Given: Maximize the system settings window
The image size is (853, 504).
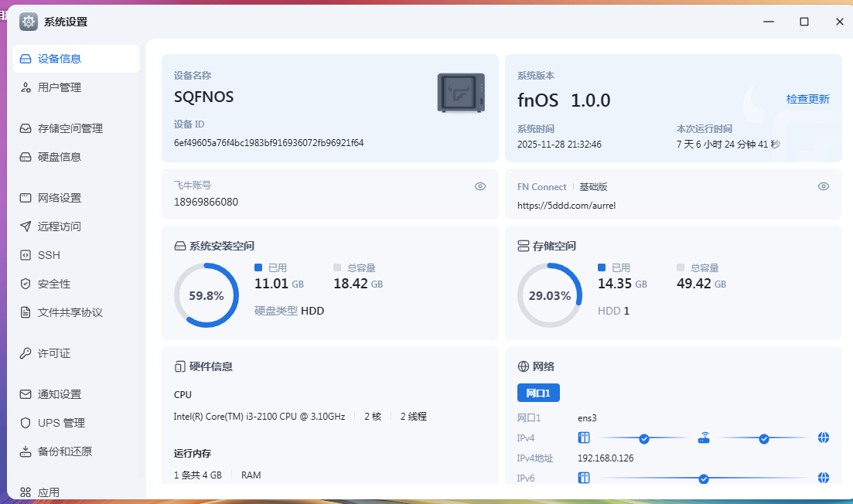Looking at the screenshot, I should [x=804, y=22].
